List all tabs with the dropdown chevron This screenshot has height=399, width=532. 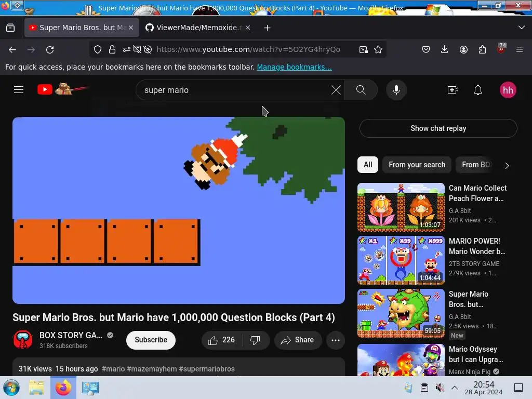[522, 28]
